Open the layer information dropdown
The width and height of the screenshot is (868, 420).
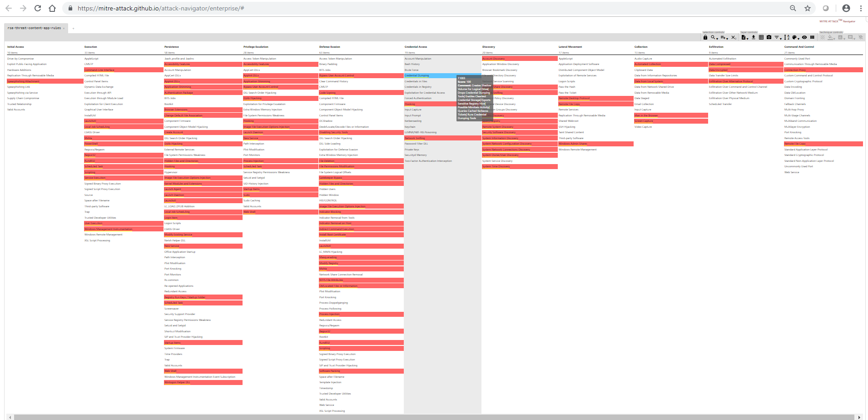coord(744,37)
